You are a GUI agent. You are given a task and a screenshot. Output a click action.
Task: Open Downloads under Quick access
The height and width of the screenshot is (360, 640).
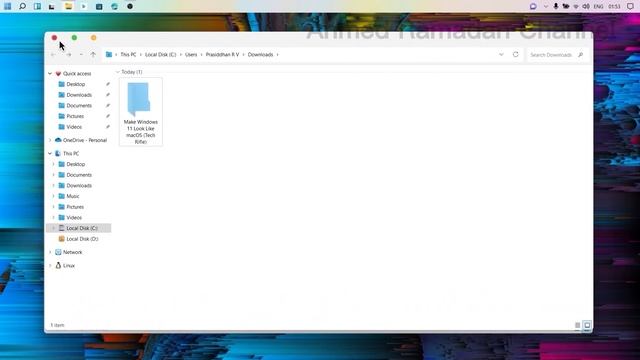tap(79, 95)
